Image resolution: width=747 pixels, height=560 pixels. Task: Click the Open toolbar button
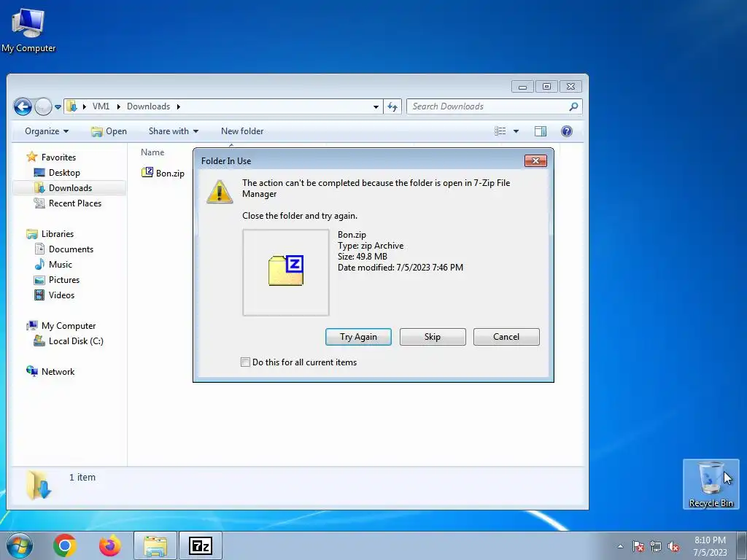109,131
